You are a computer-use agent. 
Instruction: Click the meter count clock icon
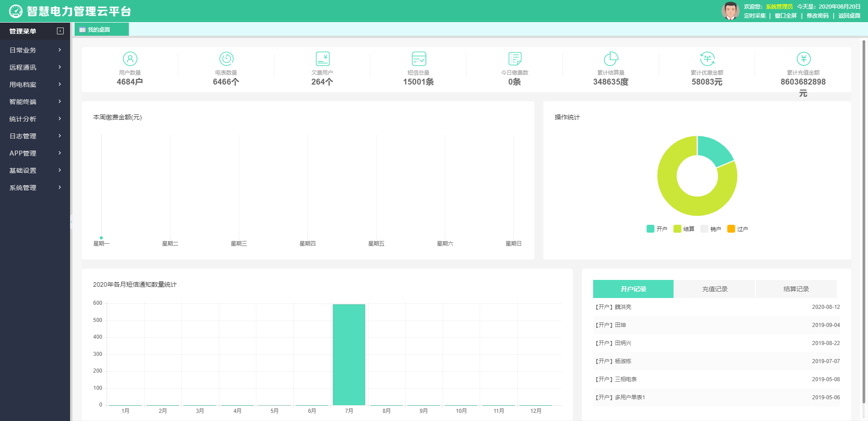click(x=226, y=59)
